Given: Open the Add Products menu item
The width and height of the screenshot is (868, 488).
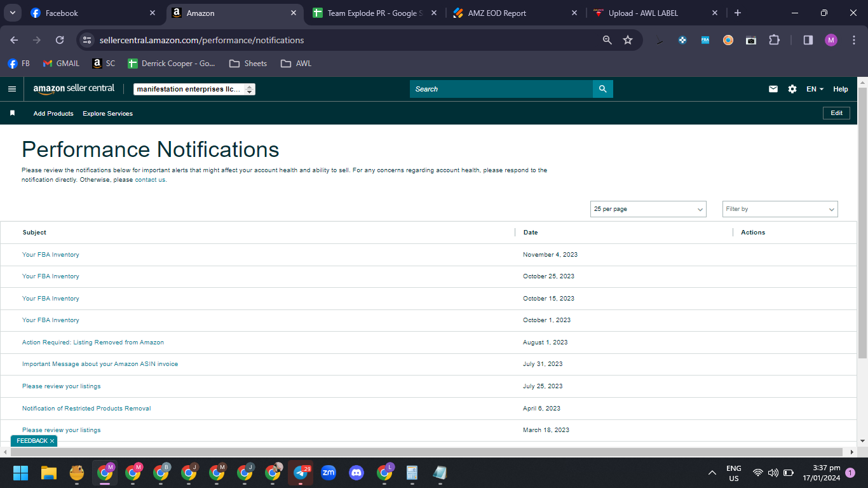Looking at the screenshot, I should pyautogui.click(x=53, y=113).
